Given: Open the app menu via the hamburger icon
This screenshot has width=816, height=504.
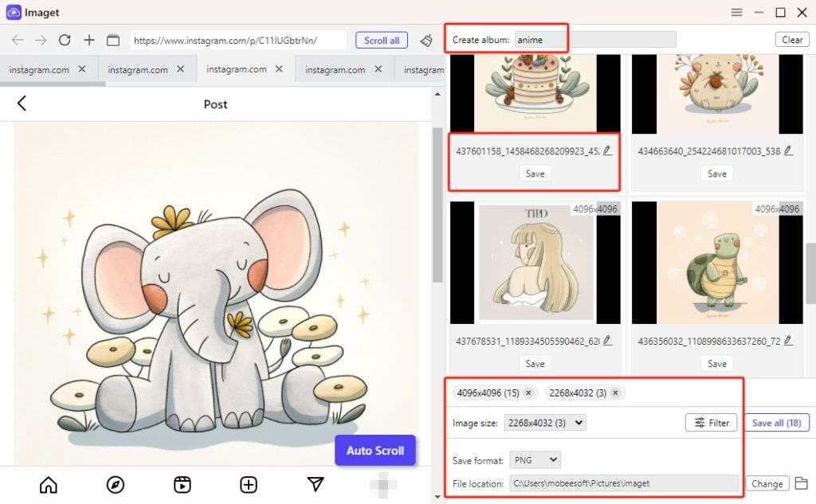Looking at the screenshot, I should point(736,13).
